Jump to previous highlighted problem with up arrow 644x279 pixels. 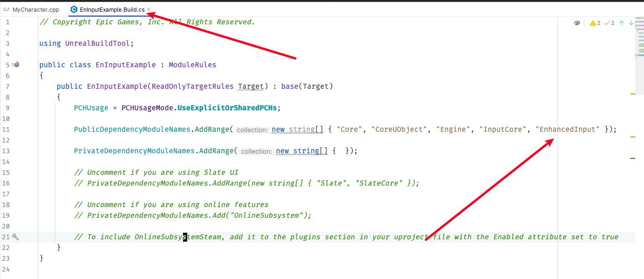click(622, 23)
